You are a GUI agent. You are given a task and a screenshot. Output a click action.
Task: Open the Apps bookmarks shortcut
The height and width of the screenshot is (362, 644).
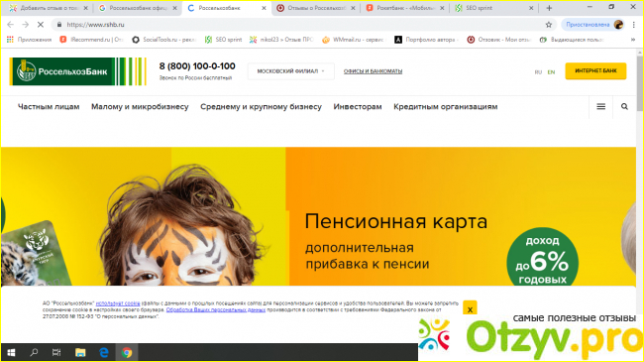tap(29, 40)
